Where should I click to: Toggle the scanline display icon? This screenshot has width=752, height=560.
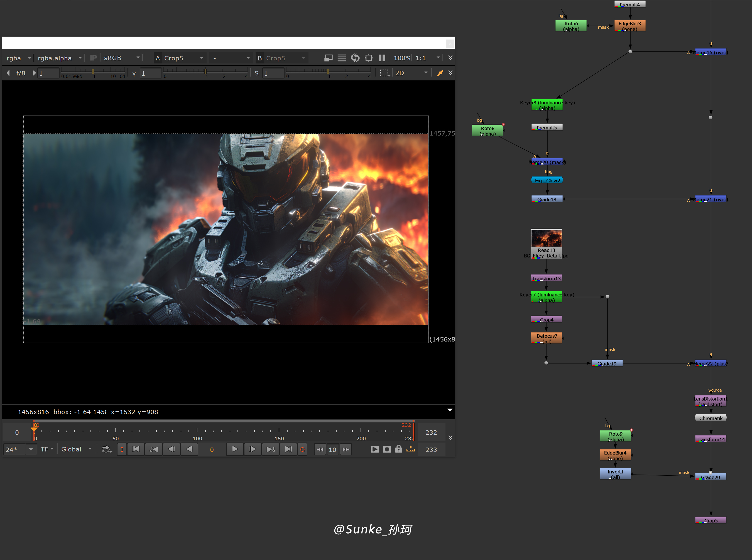point(342,58)
